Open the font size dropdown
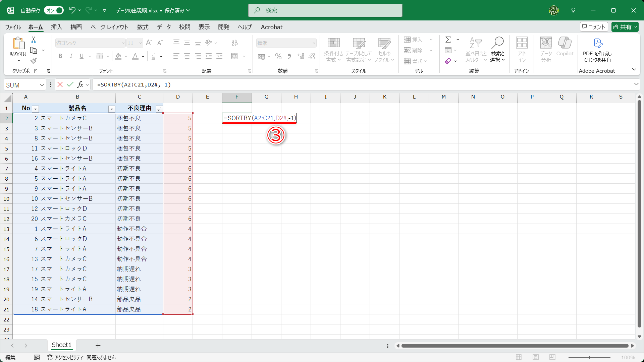 (x=140, y=43)
